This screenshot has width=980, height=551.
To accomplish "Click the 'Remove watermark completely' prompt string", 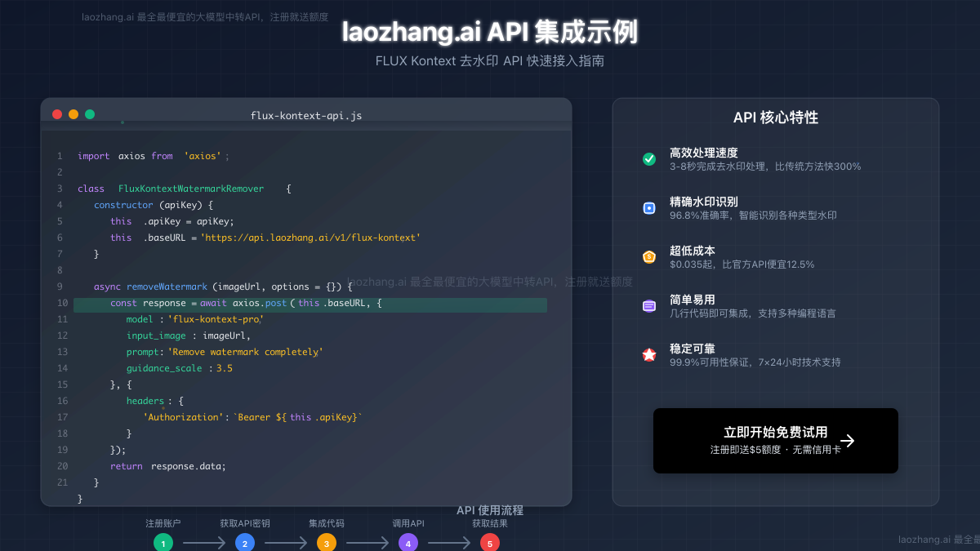I will pos(245,352).
